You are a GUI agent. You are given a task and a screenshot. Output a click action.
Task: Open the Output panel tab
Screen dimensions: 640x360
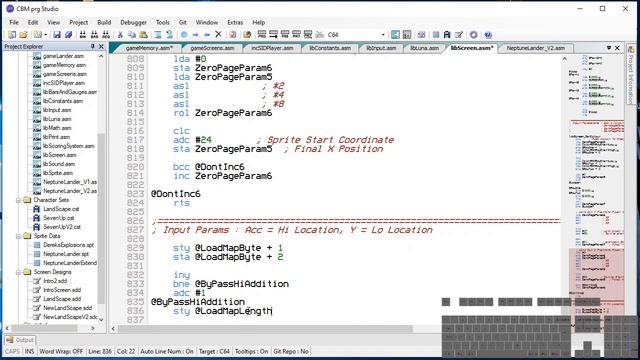[20, 340]
